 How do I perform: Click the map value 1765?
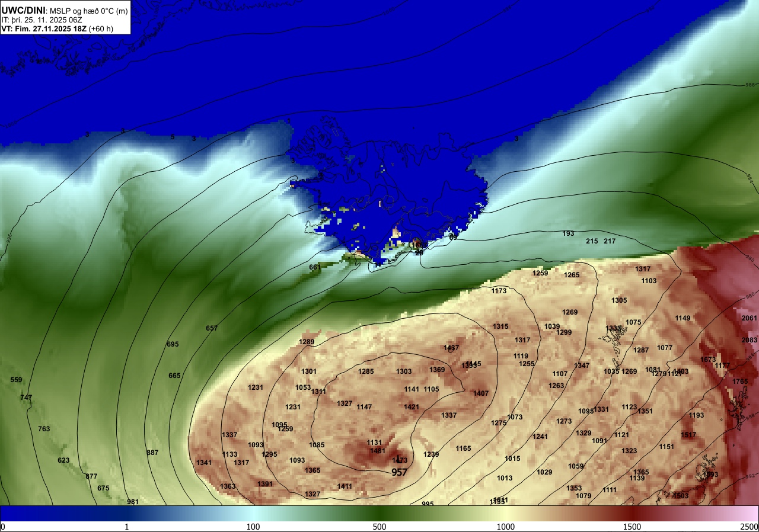coord(740,382)
